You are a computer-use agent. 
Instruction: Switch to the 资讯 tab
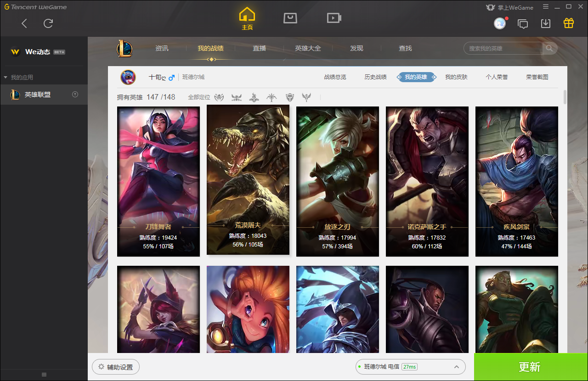tap(162, 48)
